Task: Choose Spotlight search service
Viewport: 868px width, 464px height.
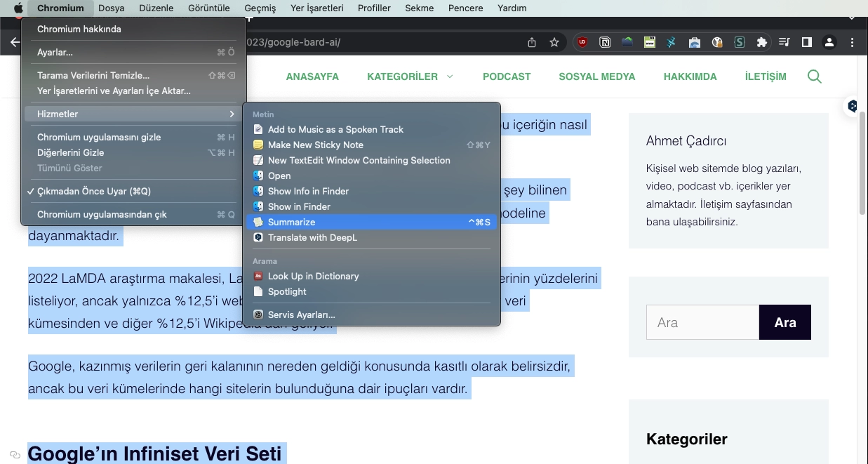Action: [x=373, y=291]
